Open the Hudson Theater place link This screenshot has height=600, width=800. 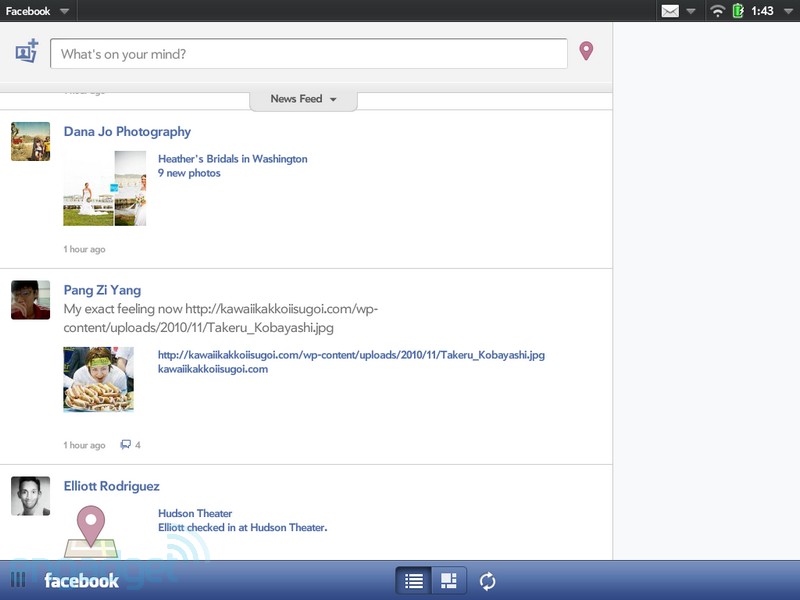(x=195, y=513)
